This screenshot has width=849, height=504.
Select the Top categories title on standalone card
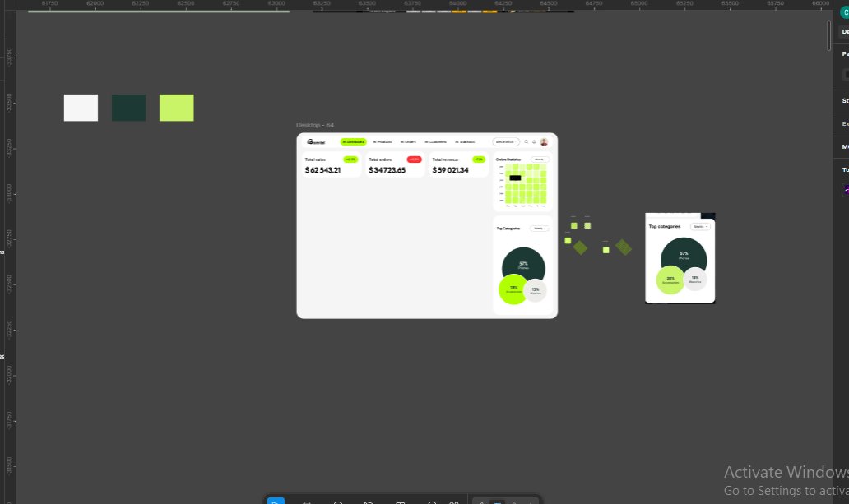click(665, 226)
